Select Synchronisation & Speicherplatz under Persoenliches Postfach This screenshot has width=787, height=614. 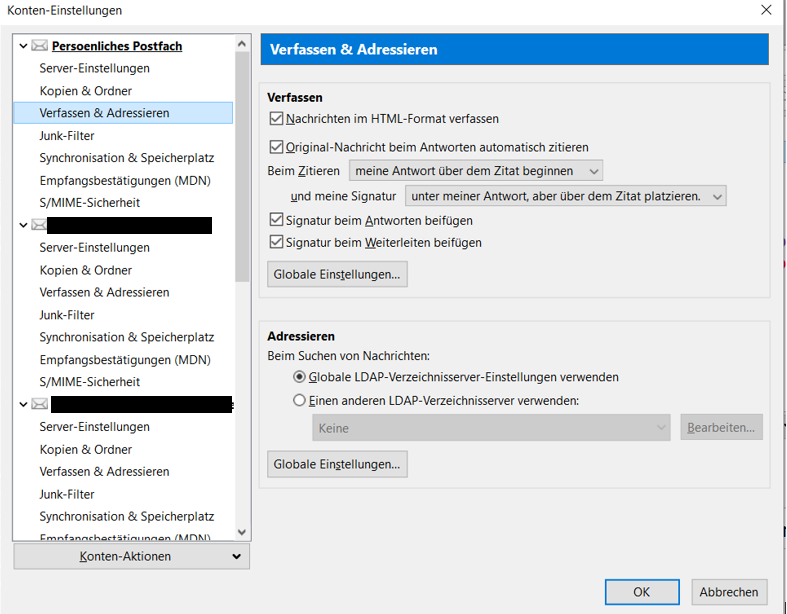point(126,158)
